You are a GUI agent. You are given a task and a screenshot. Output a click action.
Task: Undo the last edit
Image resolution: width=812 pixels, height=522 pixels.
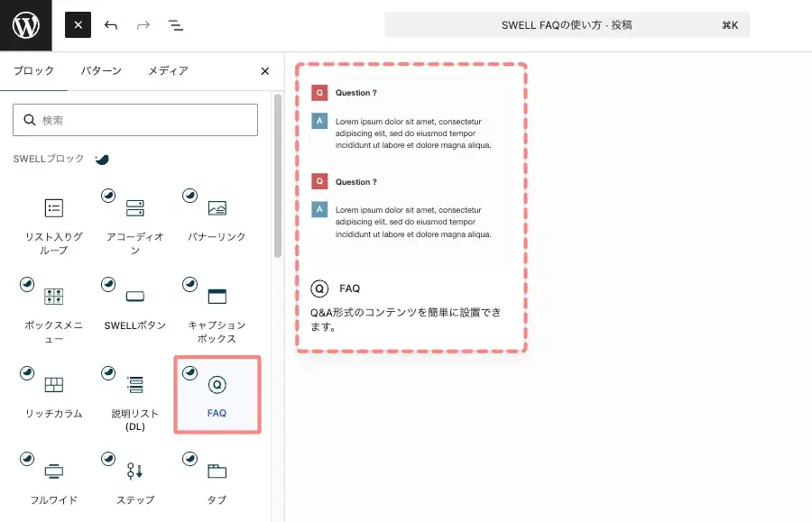pyautogui.click(x=111, y=25)
